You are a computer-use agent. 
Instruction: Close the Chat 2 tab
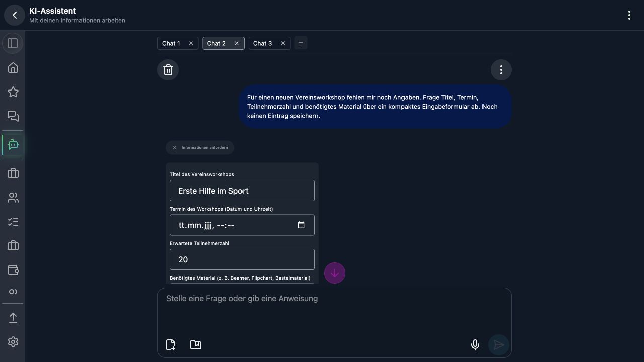tap(237, 43)
